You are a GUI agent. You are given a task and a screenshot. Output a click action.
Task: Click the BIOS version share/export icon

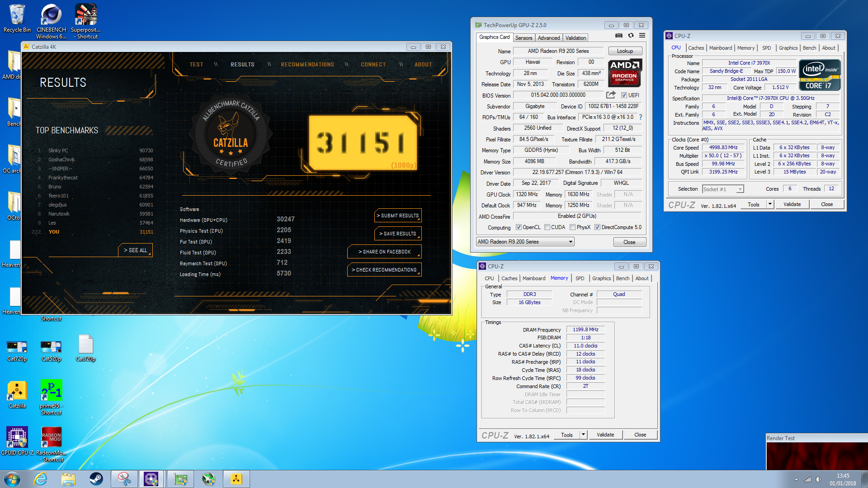pos(611,95)
